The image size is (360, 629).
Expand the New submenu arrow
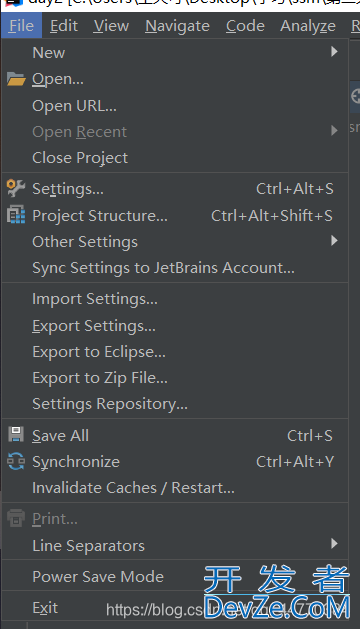(x=334, y=52)
